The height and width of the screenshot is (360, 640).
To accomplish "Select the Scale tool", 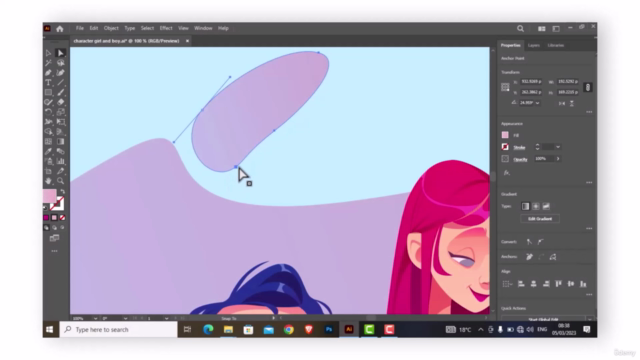I will pos(60,112).
